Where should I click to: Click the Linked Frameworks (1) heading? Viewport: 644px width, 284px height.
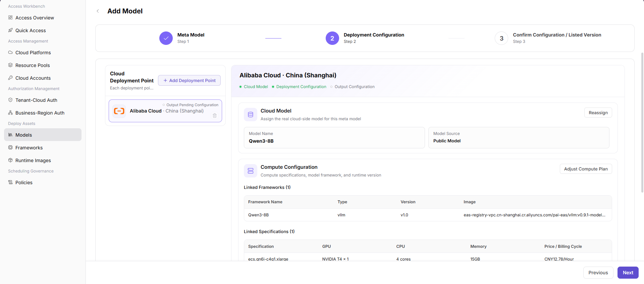[267, 188]
